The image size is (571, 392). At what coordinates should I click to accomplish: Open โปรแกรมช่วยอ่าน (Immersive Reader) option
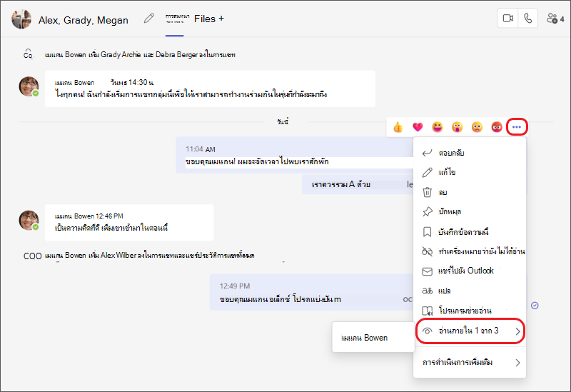(470, 311)
